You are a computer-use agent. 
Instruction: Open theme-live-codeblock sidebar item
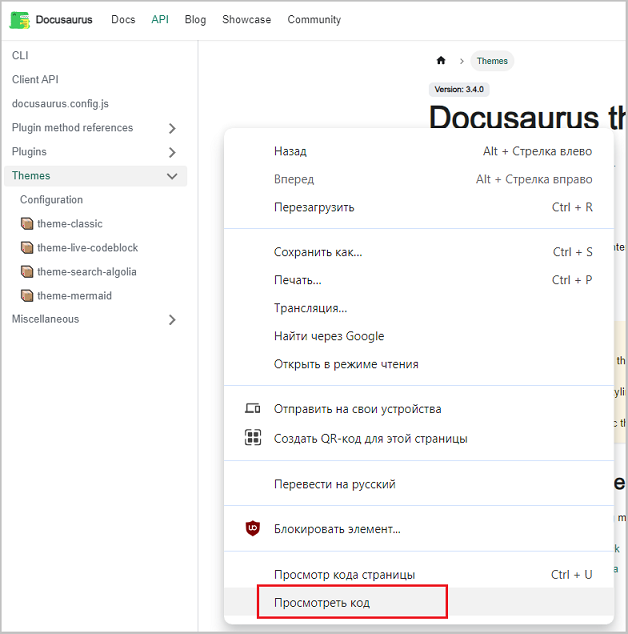coord(87,247)
